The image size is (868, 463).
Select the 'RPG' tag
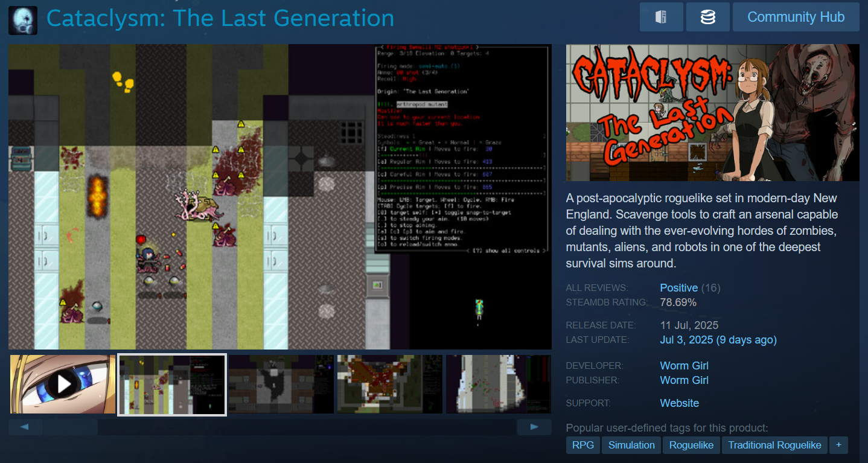pyautogui.click(x=583, y=445)
